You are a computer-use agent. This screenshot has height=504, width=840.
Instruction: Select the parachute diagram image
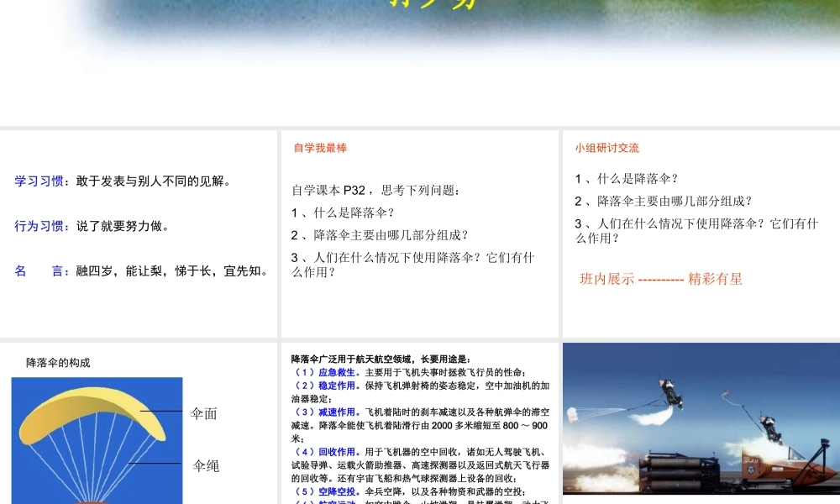(97, 437)
